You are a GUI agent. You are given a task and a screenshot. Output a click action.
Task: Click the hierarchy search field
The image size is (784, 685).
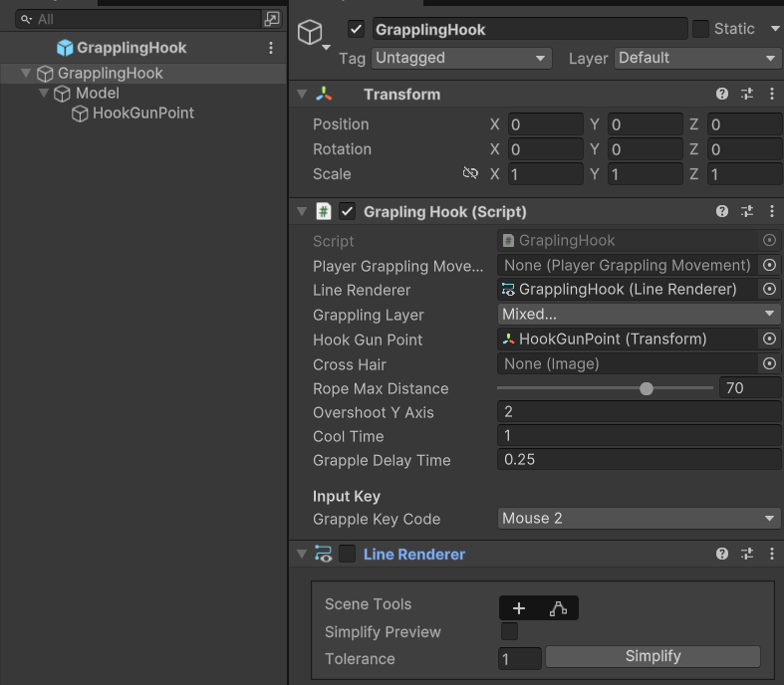click(140, 20)
